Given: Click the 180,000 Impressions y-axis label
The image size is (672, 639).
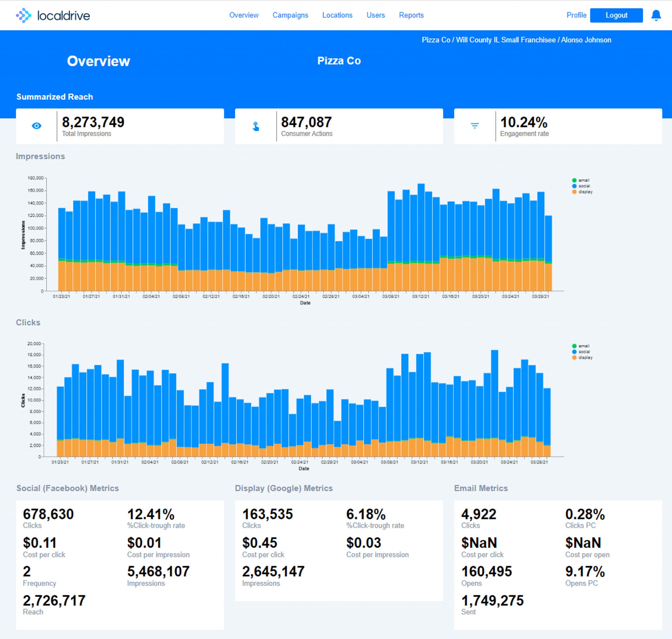Looking at the screenshot, I should (35, 178).
